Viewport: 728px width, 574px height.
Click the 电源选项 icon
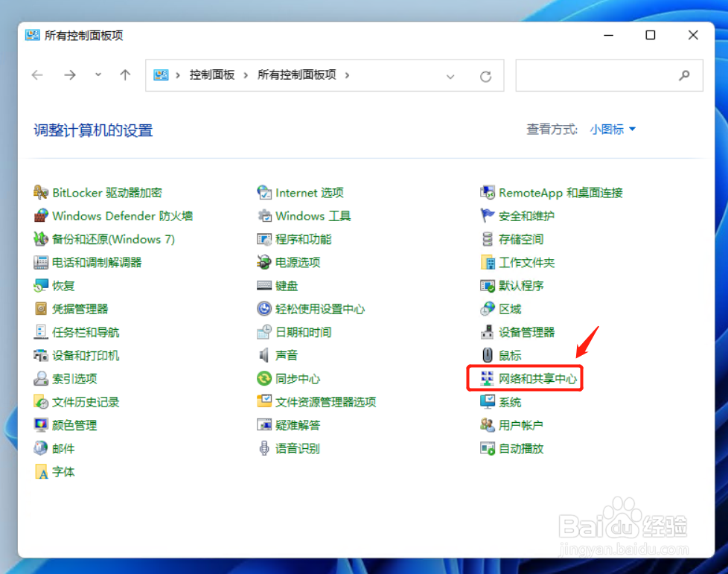pos(264,262)
